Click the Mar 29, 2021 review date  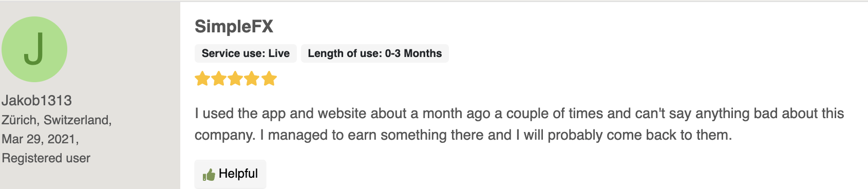click(40, 139)
